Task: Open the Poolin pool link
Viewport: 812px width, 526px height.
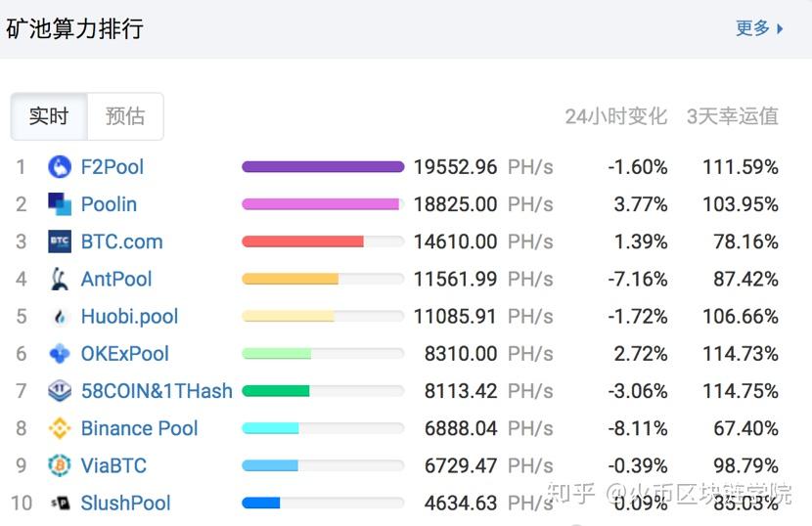Action: (109, 204)
